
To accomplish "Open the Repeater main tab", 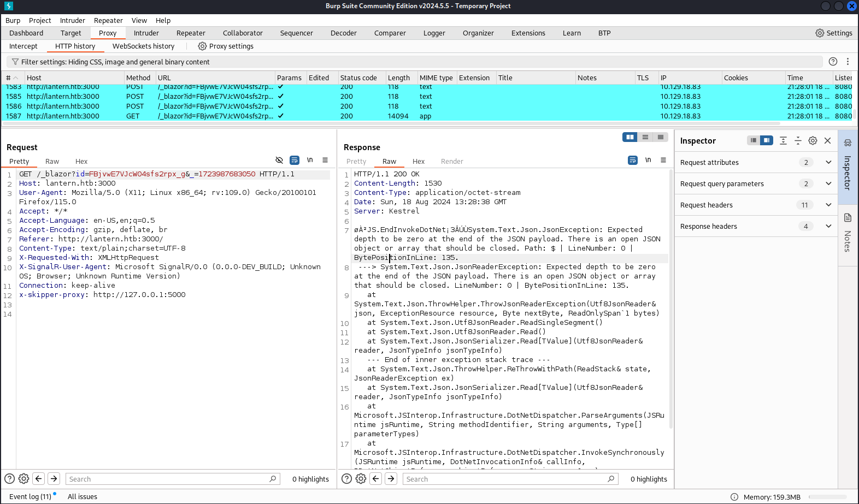I will [x=191, y=33].
